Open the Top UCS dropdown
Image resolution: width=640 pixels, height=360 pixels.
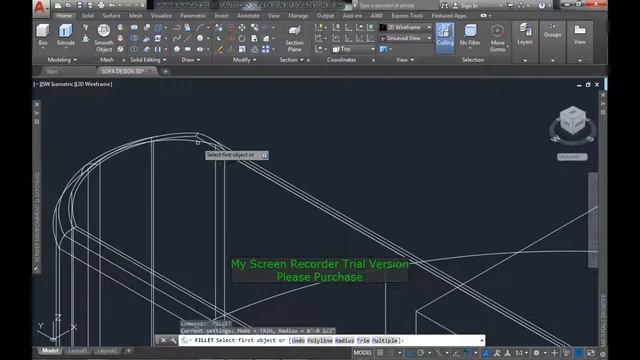pyautogui.click(x=353, y=49)
